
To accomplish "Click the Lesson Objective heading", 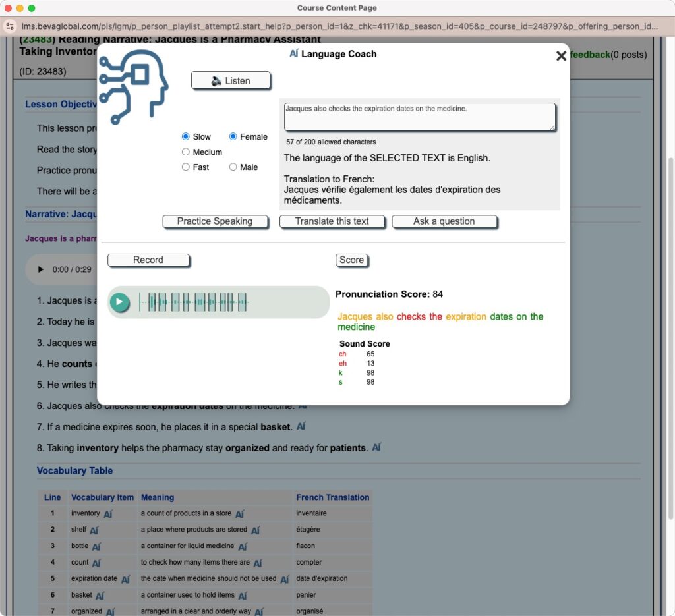I will (x=61, y=104).
